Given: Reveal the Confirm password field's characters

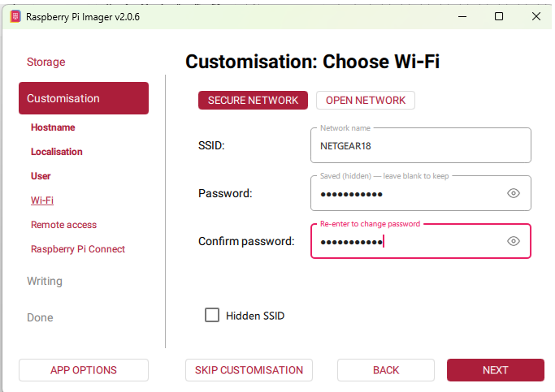Looking at the screenshot, I should click(513, 241).
